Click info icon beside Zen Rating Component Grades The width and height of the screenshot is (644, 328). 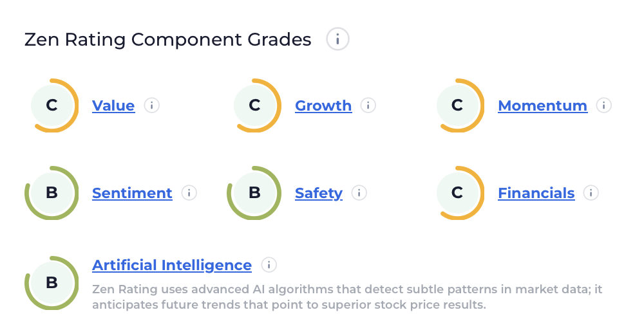pos(337,39)
